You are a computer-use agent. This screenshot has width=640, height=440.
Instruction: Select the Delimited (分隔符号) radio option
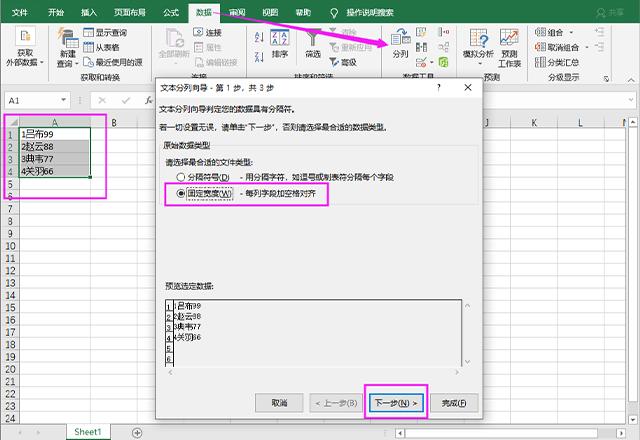tap(181, 177)
